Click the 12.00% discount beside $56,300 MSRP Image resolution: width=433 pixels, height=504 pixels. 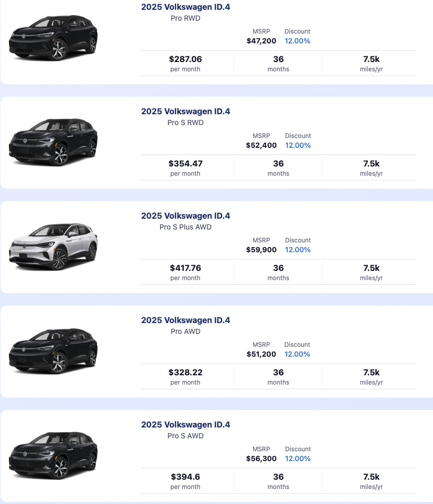[x=298, y=459]
